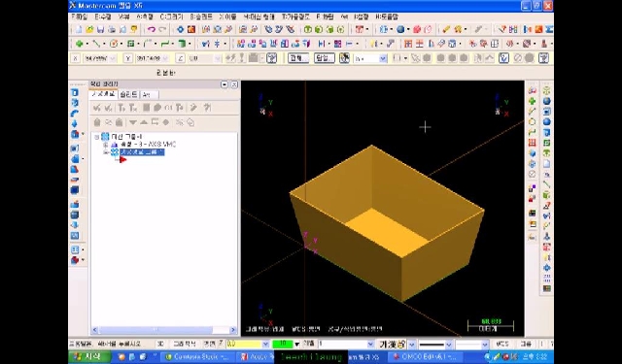Open the In selection mode combo box
Viewport: 622px width, 364px height.
(x=370, y=58)
